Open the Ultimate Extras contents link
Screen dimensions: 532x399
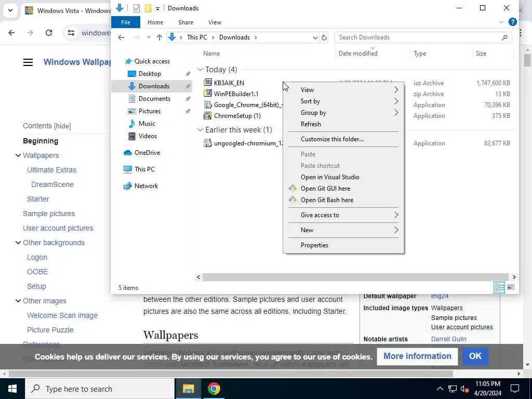tap(51, 170)
